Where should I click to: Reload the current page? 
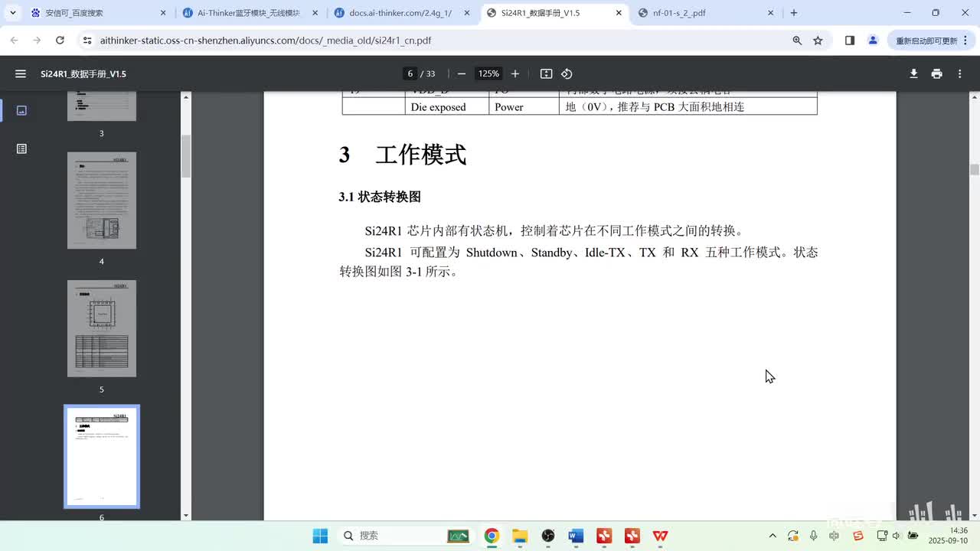(x=60, y=41)
